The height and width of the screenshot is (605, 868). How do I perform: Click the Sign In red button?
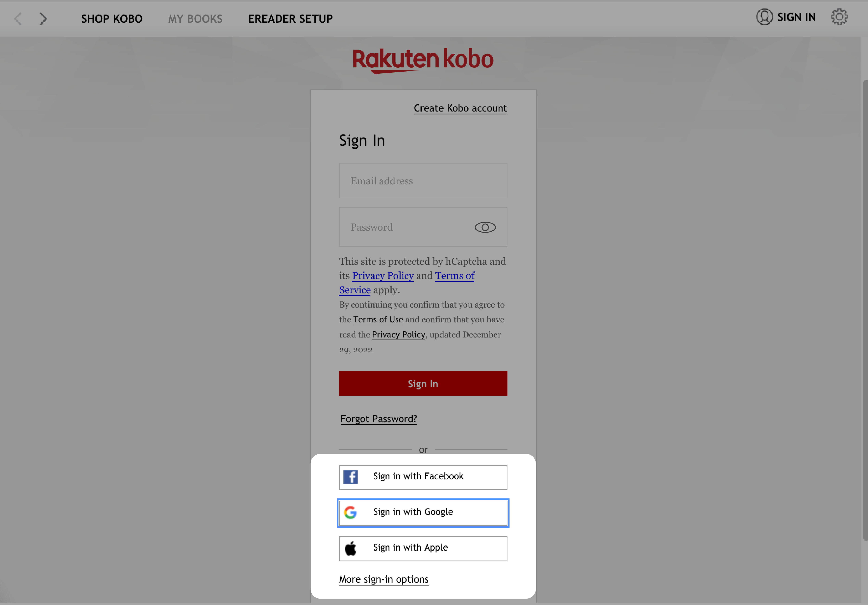pos(423,383)
